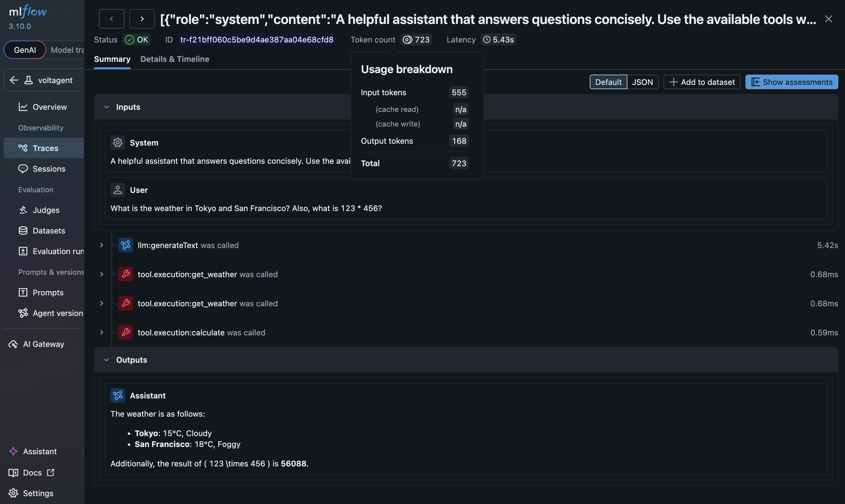Select the Summary tab

tap(112, 59)
